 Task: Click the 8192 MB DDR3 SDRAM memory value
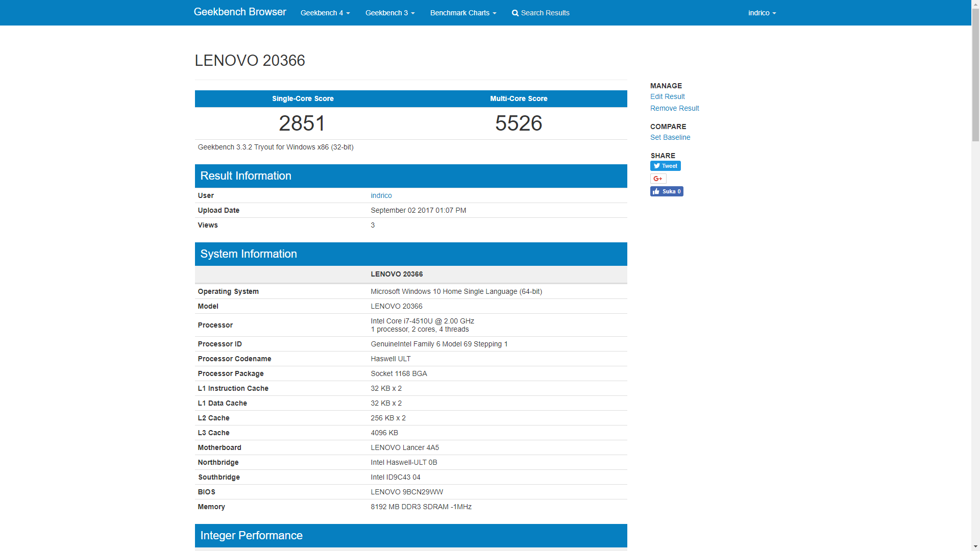(421, 507)
